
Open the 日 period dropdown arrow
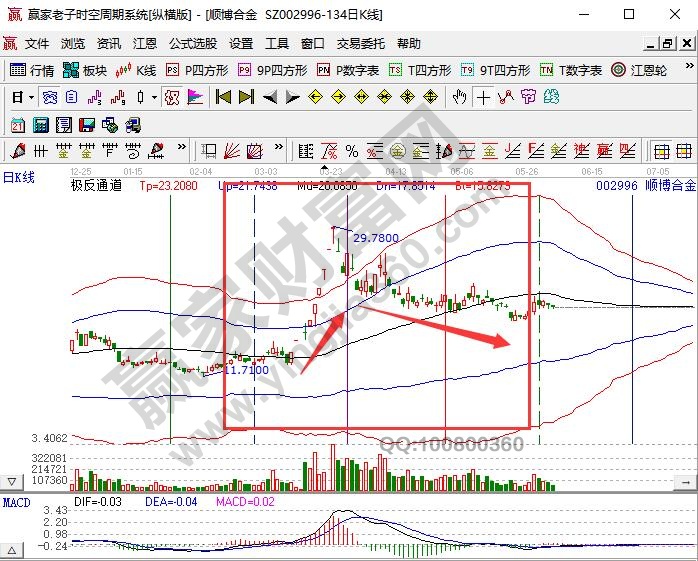click(x=31, y=97)
